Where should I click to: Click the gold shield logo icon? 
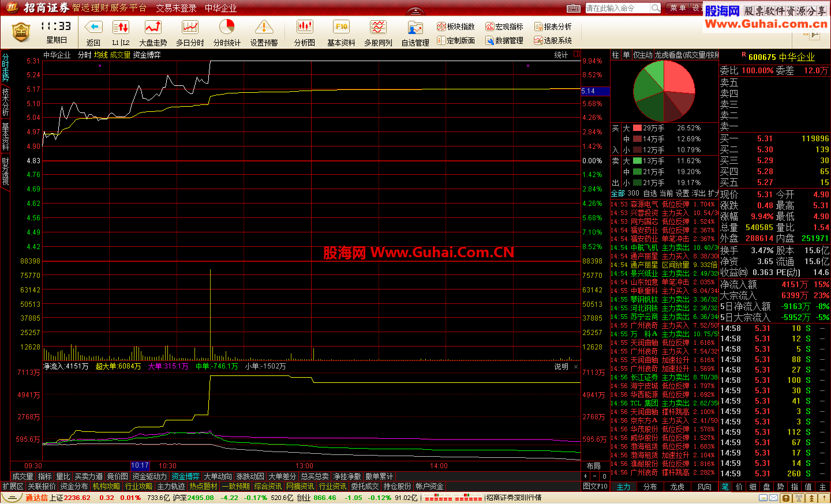[x=21, y=32]
